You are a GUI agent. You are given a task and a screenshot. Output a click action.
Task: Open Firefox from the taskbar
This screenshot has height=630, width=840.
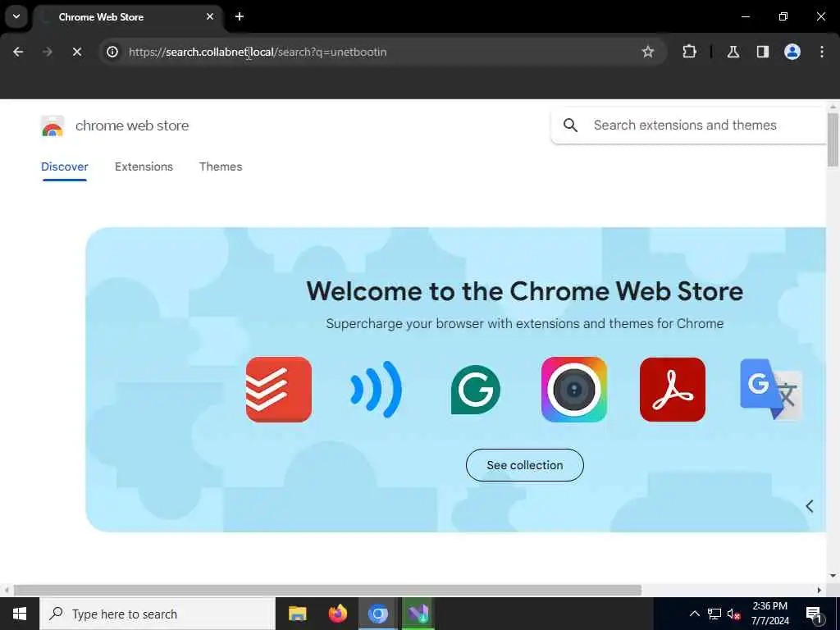337,614
